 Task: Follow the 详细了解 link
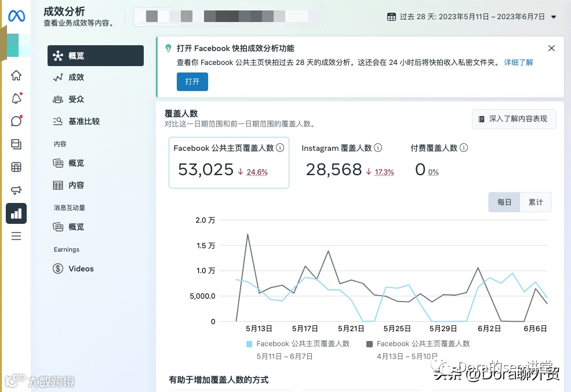(x=518, y=62)
